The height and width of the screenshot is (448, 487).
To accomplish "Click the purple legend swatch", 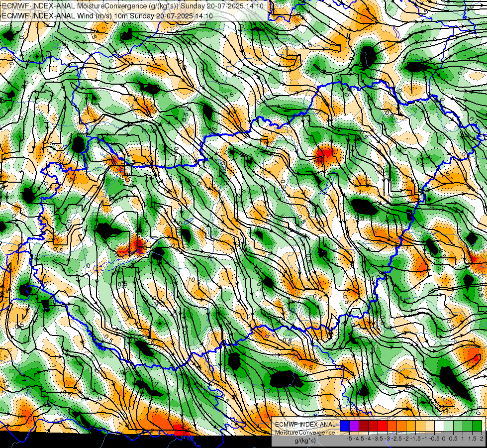I will pos(354,426).
